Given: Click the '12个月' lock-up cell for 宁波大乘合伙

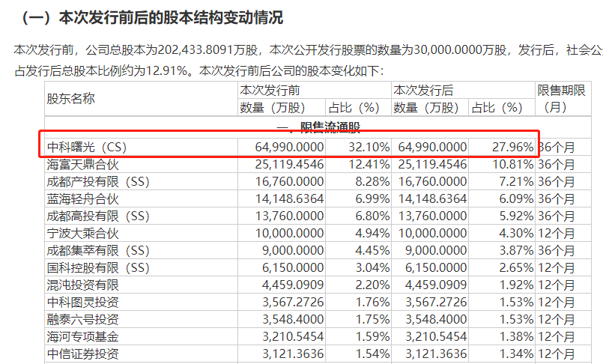Looking at the screenshot, I should pyautogui.click(x=556, y=234).
